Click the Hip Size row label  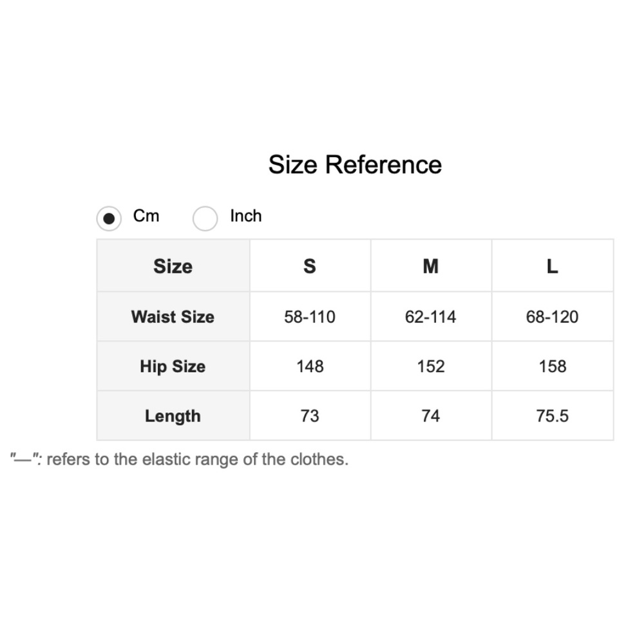[x=173, y=366]
